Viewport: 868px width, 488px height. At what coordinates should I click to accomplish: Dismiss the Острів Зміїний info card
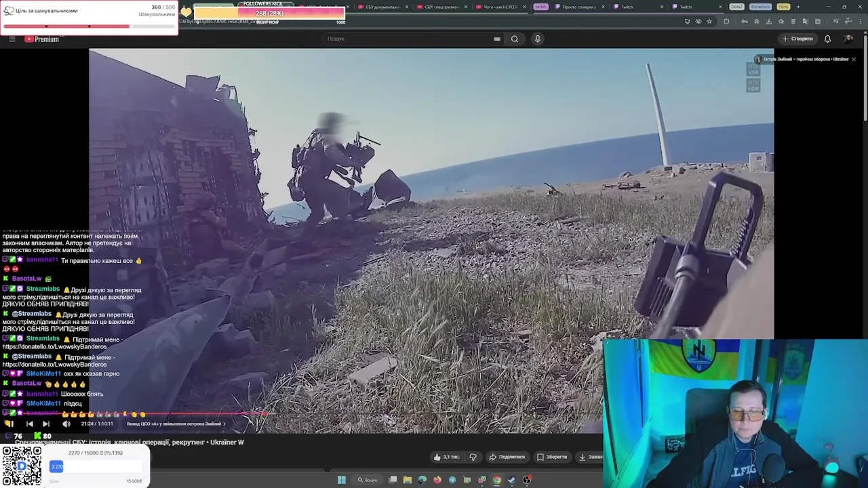point(854,59)
